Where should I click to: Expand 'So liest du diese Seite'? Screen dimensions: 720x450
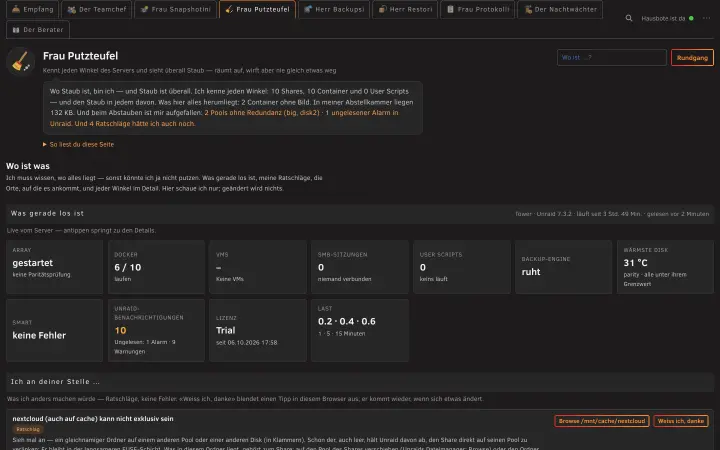[x=79, y=144]
